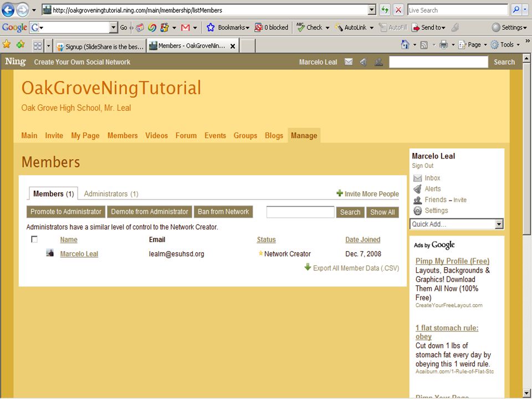Click the blue Bookmarks star icon
Image resolution: width=532 pixels, height=399 pixels.
(211, 28)
